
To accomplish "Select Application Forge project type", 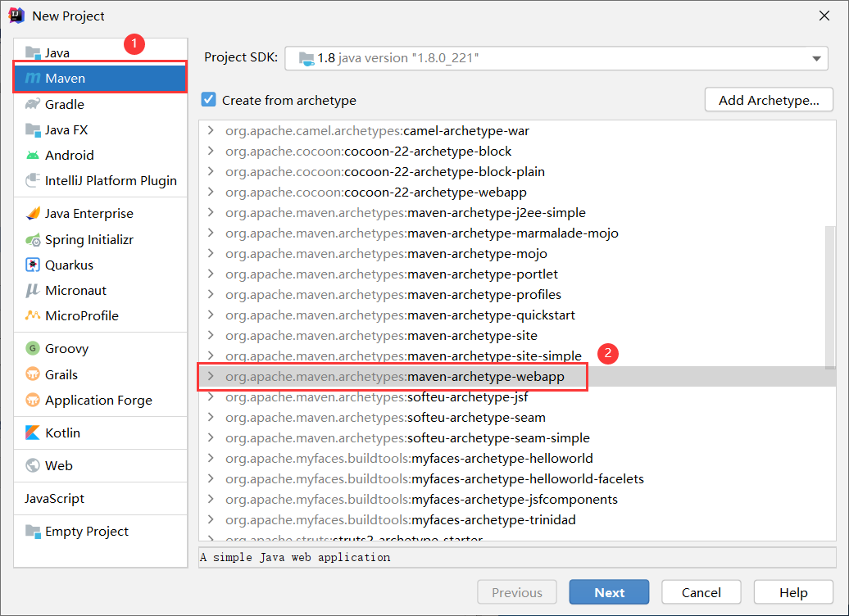I will 101,400.
